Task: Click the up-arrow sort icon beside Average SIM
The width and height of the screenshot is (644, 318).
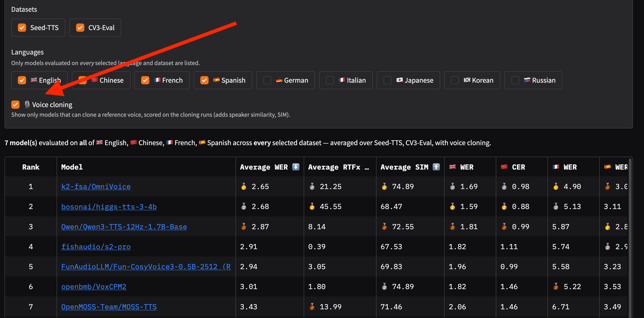Action: pos(436,167)
